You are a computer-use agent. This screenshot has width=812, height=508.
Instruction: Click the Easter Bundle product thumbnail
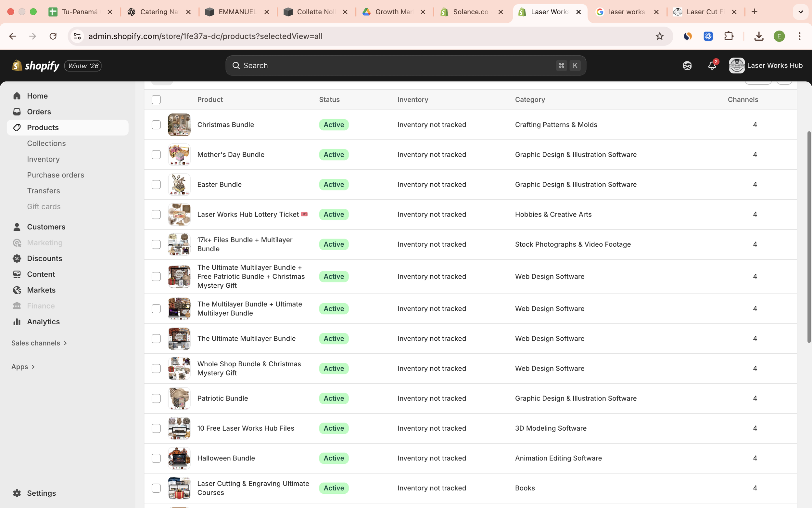(x=179, y=185)
